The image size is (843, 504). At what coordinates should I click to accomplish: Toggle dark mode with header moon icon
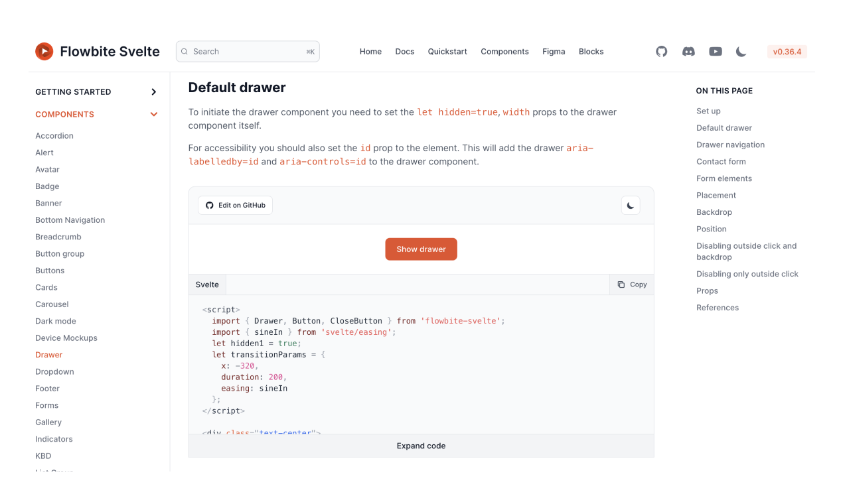(741, 51)
